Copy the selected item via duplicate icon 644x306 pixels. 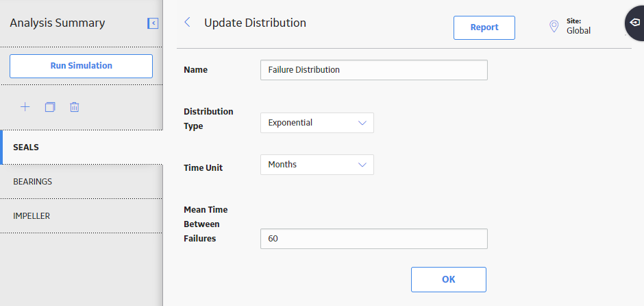pos(50,107)
